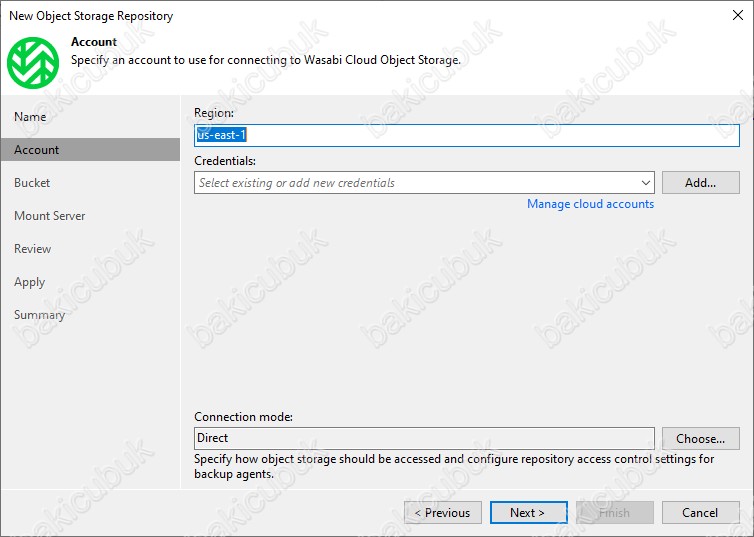Click the Region input field
Image resolution: width=754 pixels, height=537 pixels.
[466, 135]
